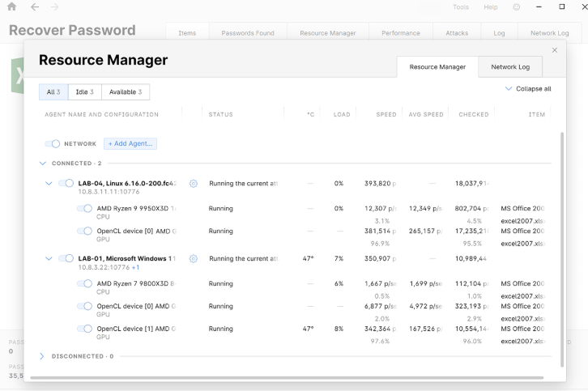588x391 pixels.
Task: Close the Resource Manager dialog
Action: 555,51
